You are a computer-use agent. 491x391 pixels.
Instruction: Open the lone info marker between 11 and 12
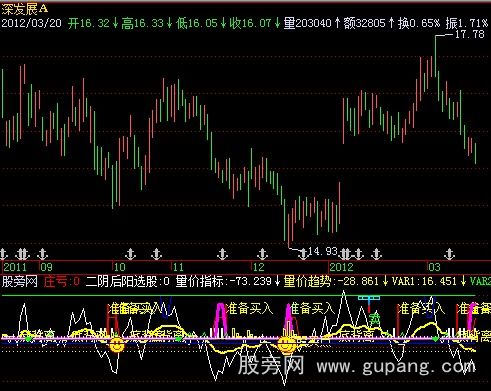pos(222,254)
